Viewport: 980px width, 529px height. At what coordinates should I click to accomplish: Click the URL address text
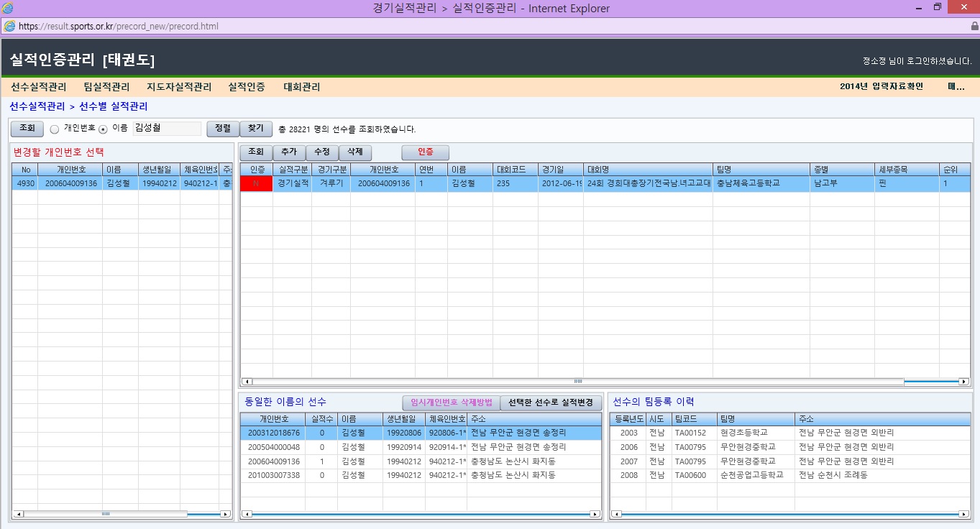point(119,27)
